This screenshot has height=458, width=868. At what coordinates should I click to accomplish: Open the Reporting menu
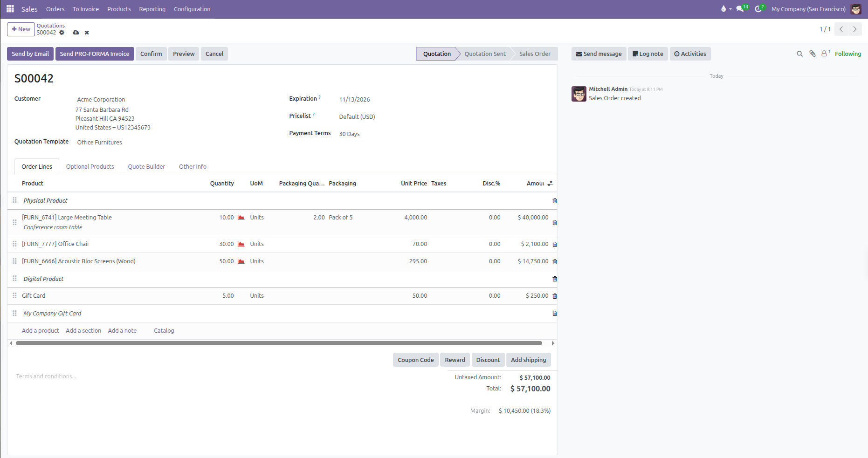tap(152, 9)
